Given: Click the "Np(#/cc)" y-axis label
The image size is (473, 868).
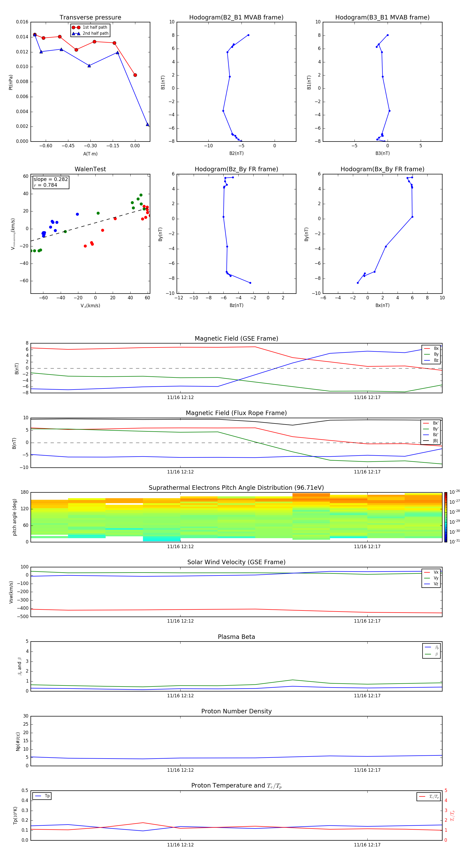Looking at the screenshot, I should point(18,741).
